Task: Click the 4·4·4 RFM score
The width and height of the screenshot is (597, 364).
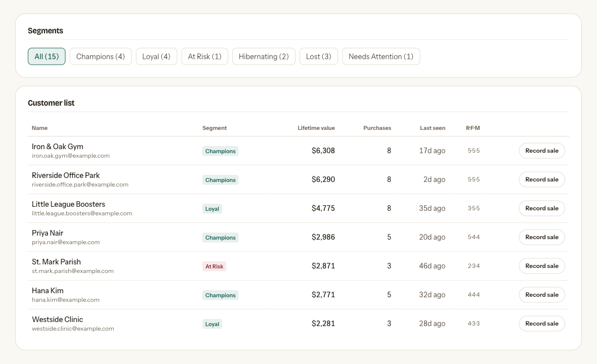Action: pos(474,295)
